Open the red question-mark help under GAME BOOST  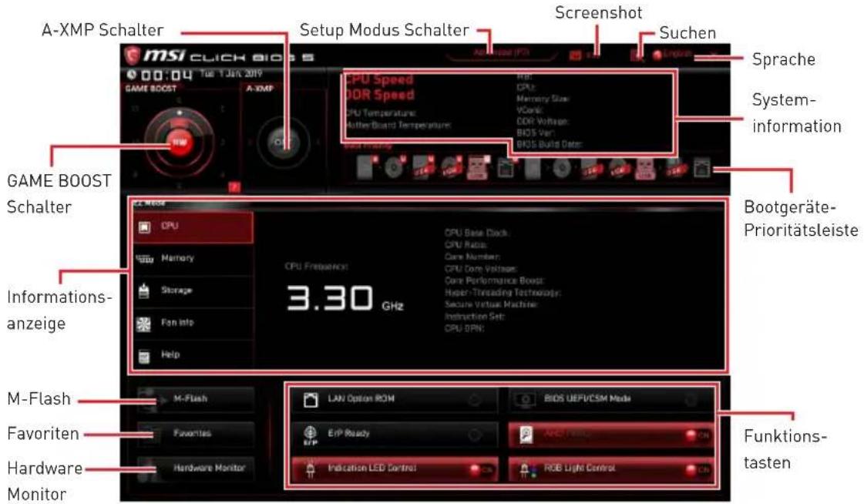click(x=234, y=186)
